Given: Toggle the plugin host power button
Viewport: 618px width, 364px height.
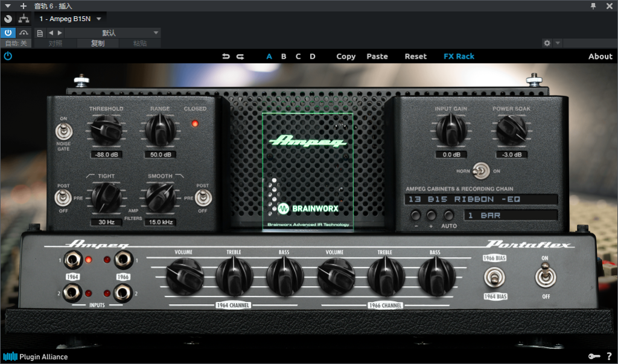Looking at the screenshot, I should click(8, 33).
